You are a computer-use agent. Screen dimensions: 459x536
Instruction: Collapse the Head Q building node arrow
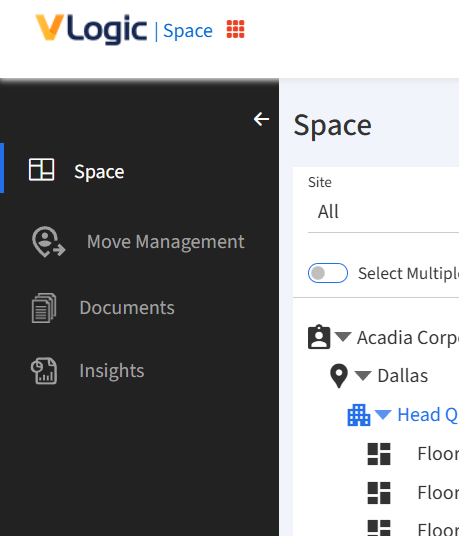pyautogui.click(x=383, y=414)
